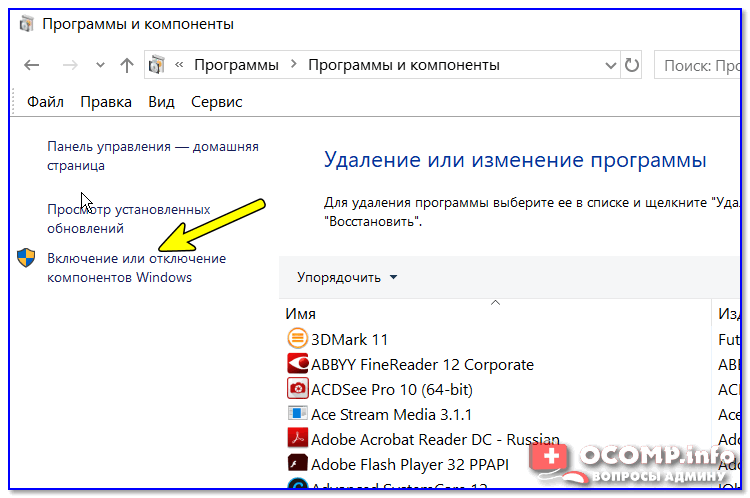Click the Ace Stream Media icon

pyautogui.click(x=297, y=413)
